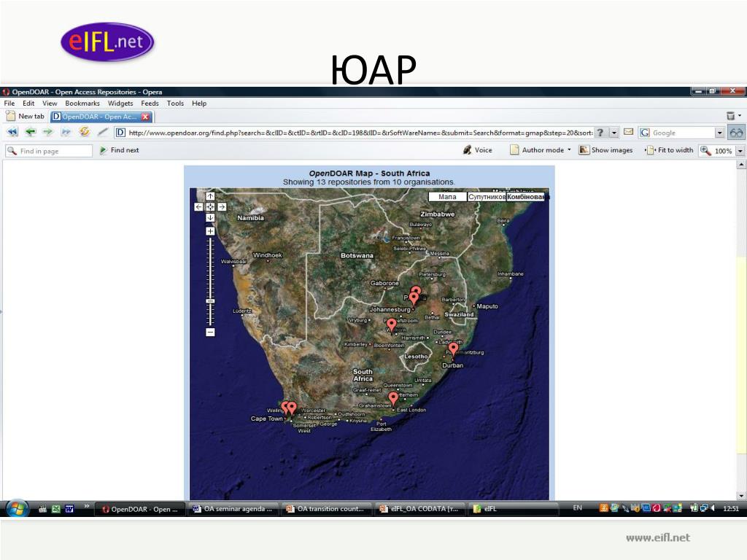747x560 pixels.
Task: Click the Find next button
Action: tap(119, 150)
